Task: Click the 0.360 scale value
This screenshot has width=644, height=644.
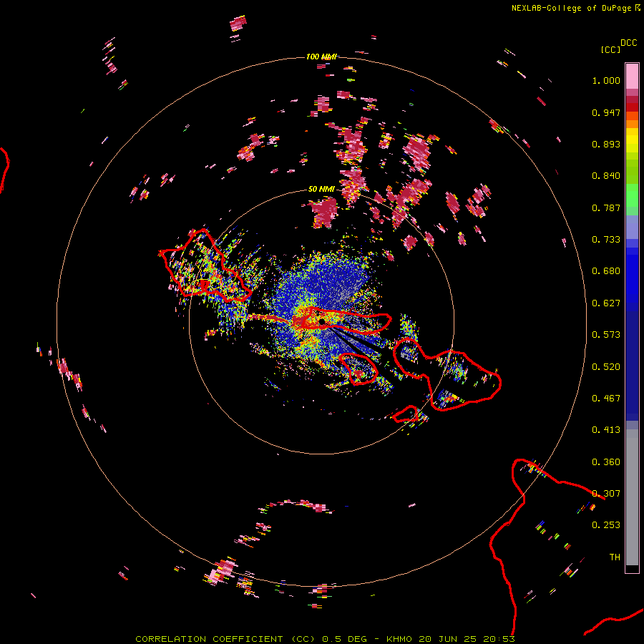Action: coord(606,462)
